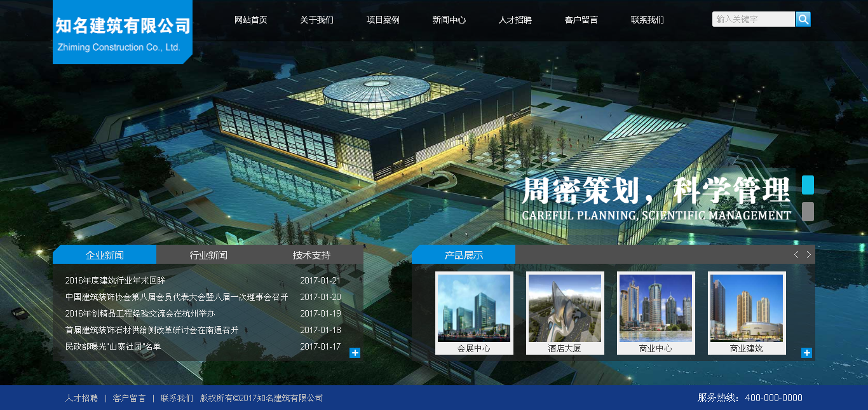
Task: Go to 项目案例 in the navigation menu
Action: [383, 20]
